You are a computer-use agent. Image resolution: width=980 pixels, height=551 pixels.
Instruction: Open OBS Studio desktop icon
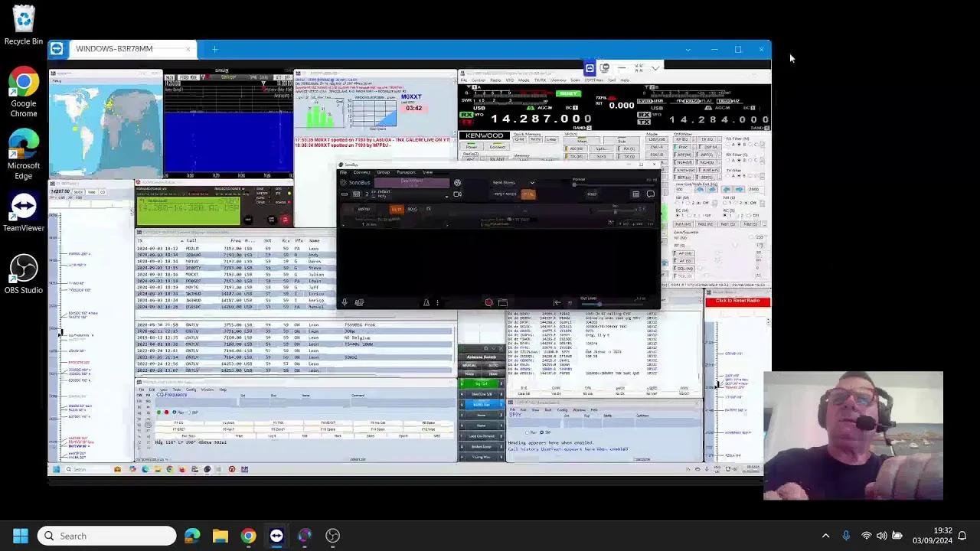pos(24,274)
